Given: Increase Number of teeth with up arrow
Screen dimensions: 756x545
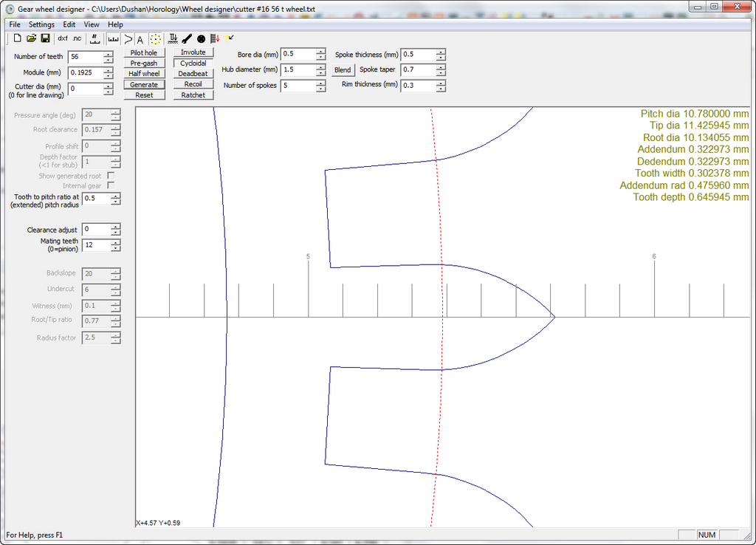Looking at the screenshot, I should (x=109, y=53).
